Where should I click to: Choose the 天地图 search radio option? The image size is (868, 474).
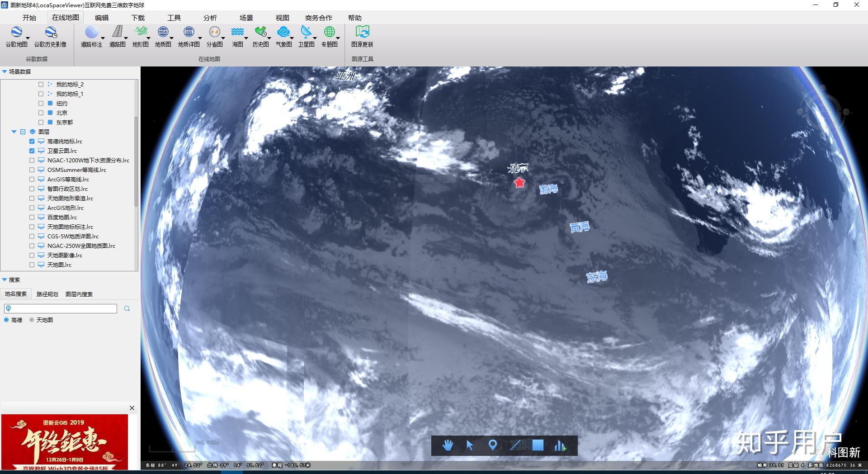32,320
